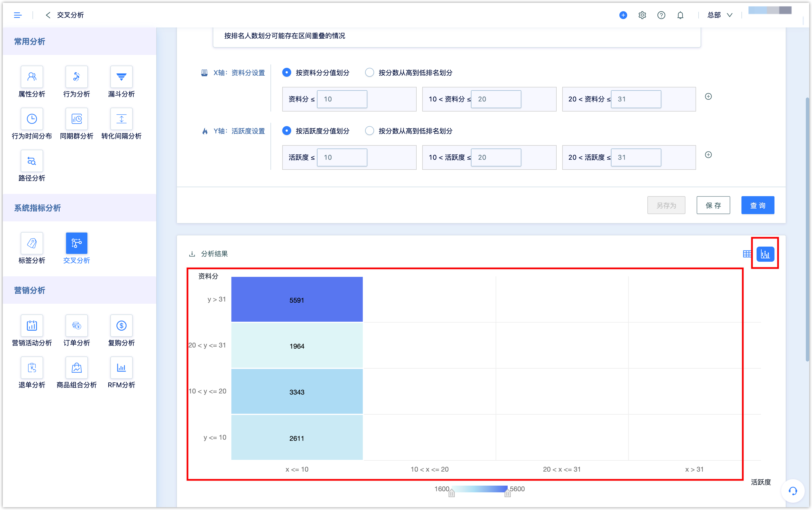Open the customer service headset icon
This screenshot has width=812, height=510.
[x=792, y=491]
